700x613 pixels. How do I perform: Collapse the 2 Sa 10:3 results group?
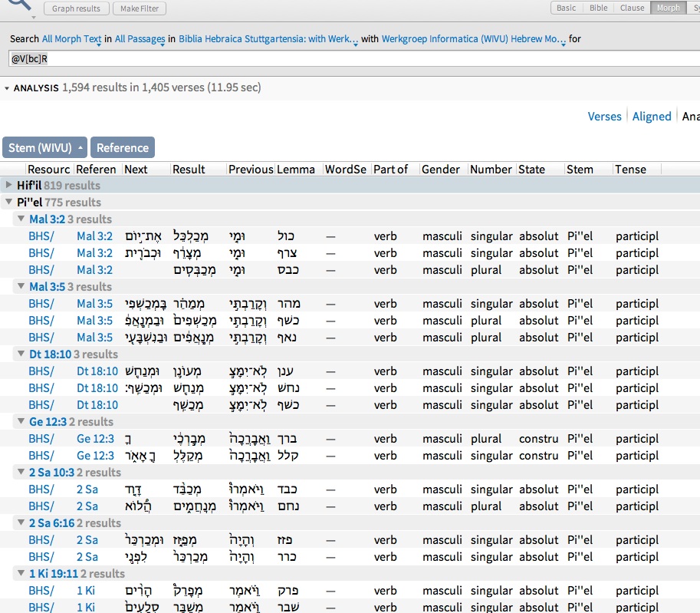pyautogui.click(x=21, y=473)
